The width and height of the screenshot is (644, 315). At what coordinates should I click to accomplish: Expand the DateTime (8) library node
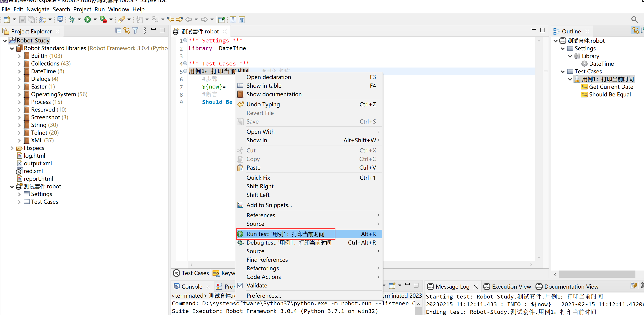[19, 71]
